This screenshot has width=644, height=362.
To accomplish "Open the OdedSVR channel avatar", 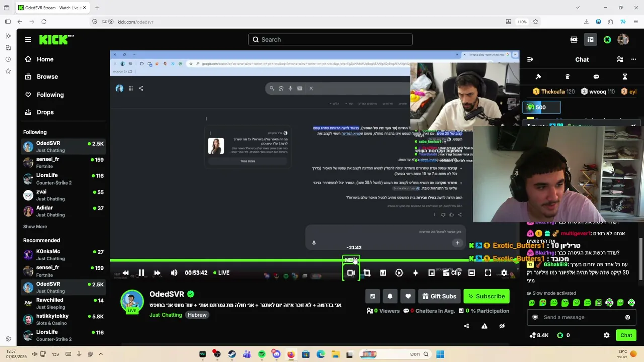I will point(132,301).
